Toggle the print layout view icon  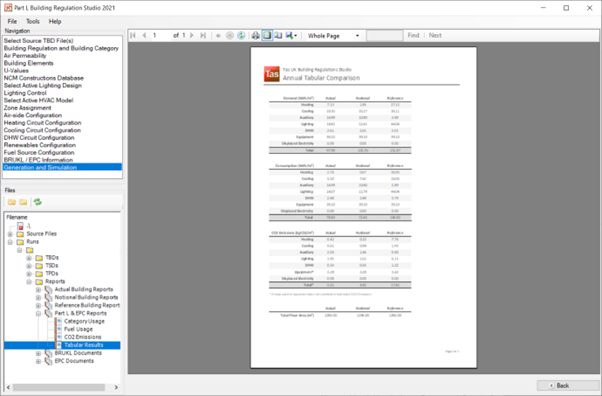pos(267,35)
